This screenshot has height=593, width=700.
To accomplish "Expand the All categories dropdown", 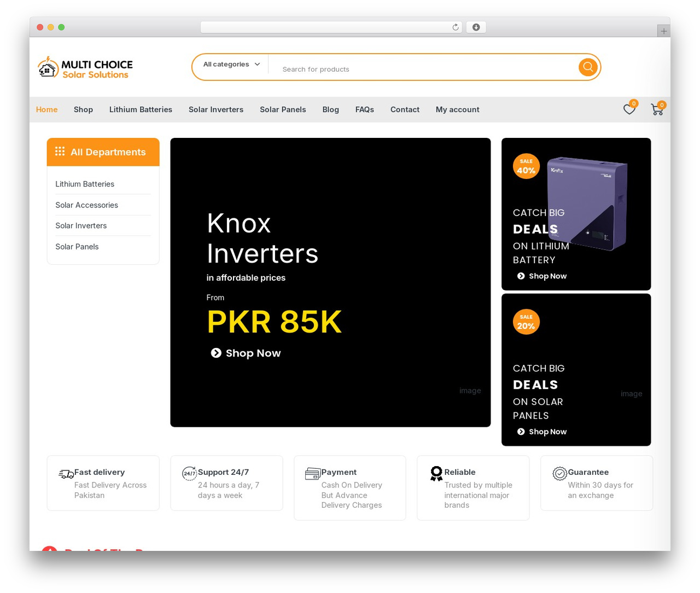I will (231, 65).
